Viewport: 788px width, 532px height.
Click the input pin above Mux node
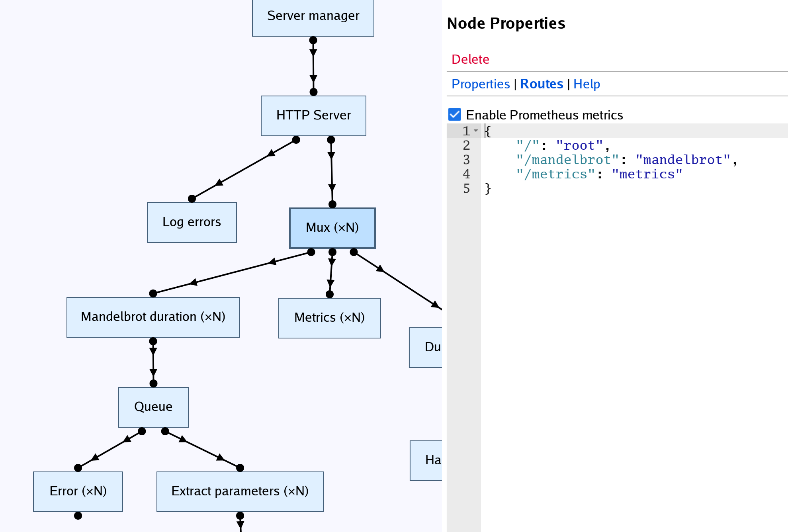pyautogui.click(x=332, y=204)
